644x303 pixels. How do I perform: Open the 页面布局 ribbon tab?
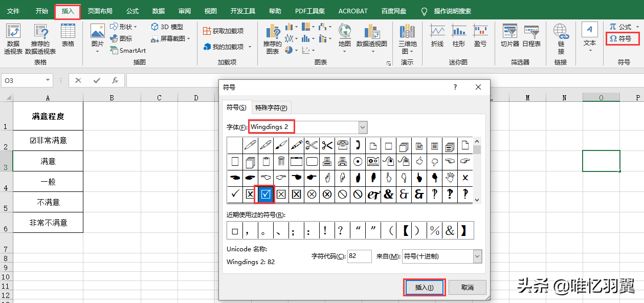pyautogui.click(x=100, y=11)
